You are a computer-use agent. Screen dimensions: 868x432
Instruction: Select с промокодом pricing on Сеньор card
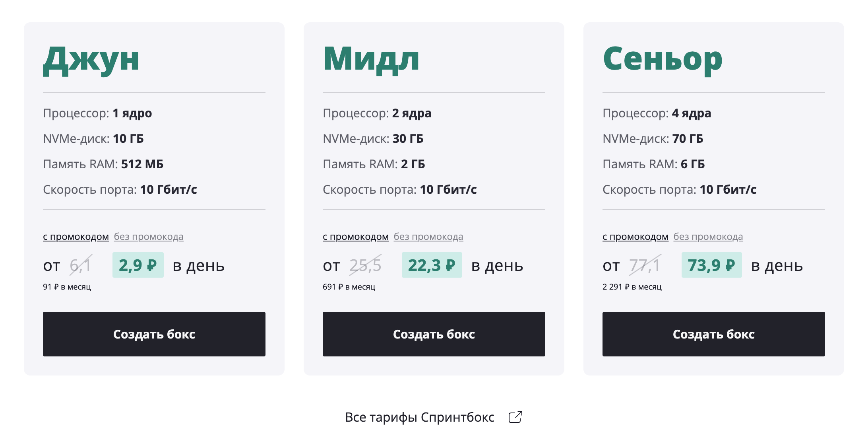635,236
